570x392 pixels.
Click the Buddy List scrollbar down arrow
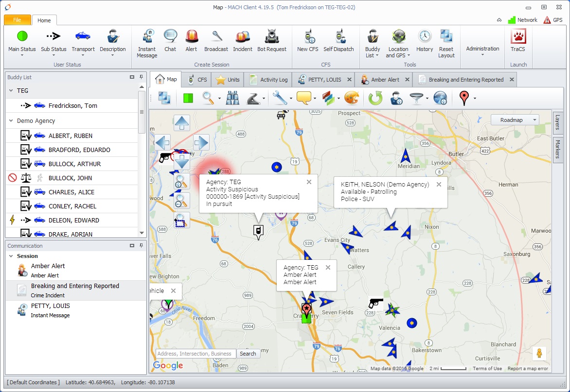pos(142,233)
